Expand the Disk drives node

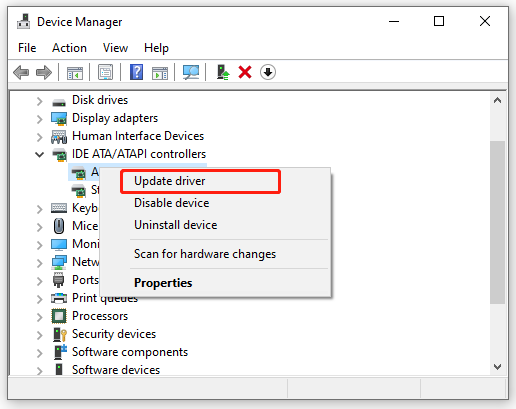[39, 101]
